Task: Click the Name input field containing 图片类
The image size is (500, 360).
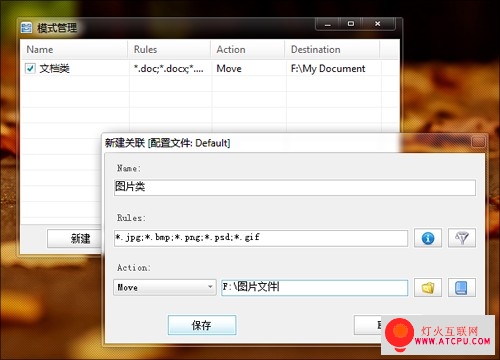Action: 295,187
